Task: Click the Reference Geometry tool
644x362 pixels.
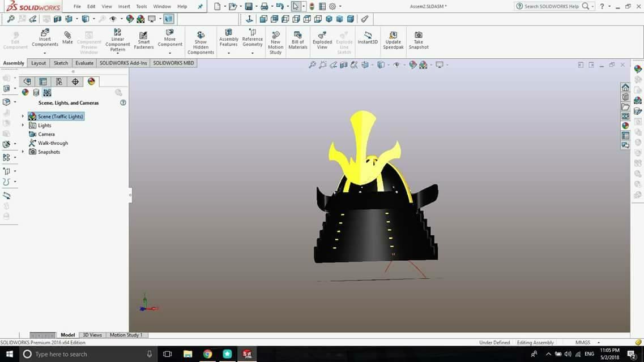Action: coord(252,38)
